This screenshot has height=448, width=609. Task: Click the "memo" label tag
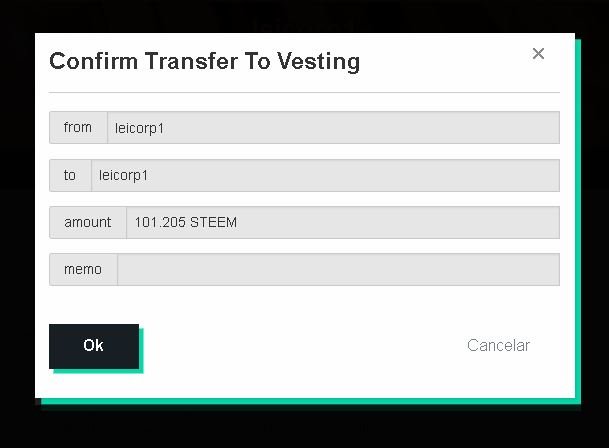click(x=83, y=269)
